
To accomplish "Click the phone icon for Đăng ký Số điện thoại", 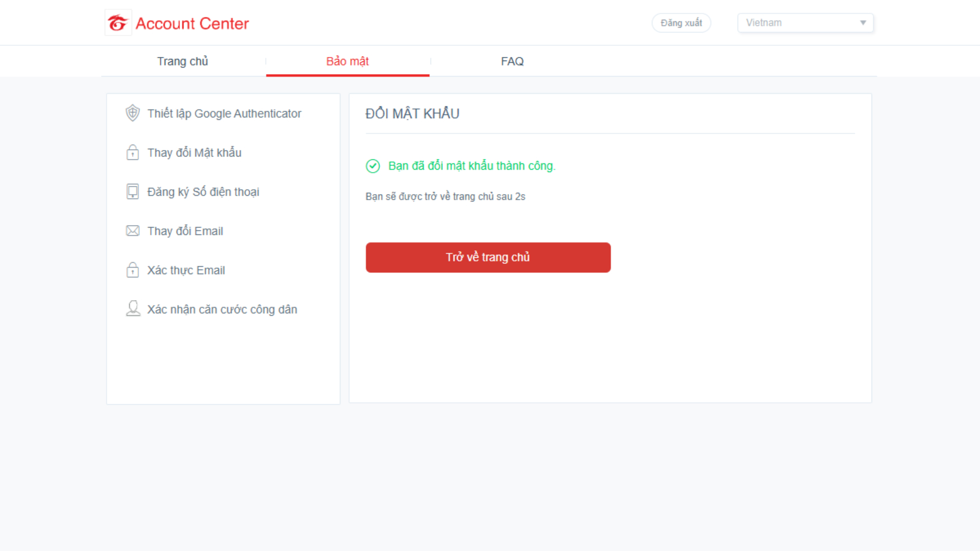I will click(132, 192).
